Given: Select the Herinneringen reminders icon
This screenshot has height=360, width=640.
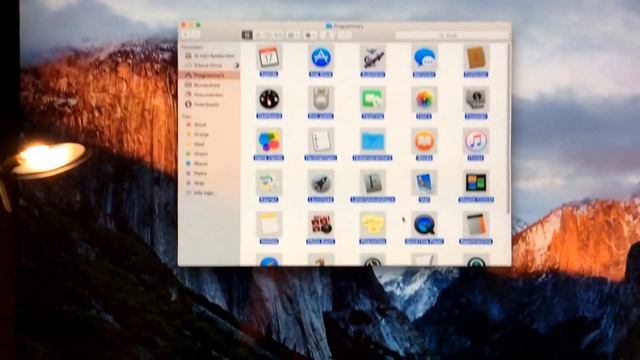Looking at the screenshot, I should point(321,141).
